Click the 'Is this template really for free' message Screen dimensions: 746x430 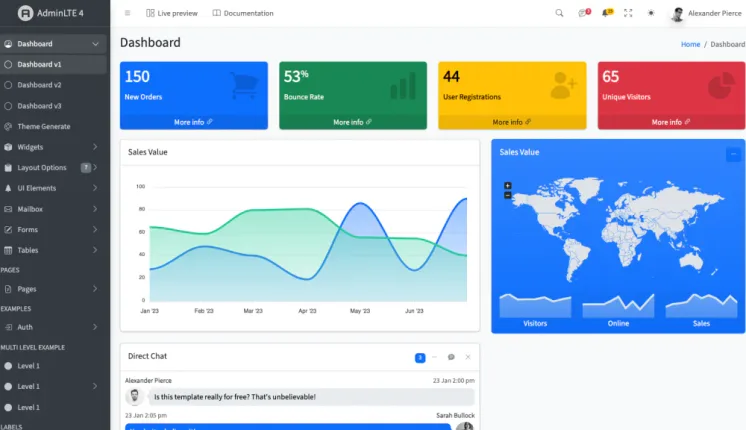point(312,397)
